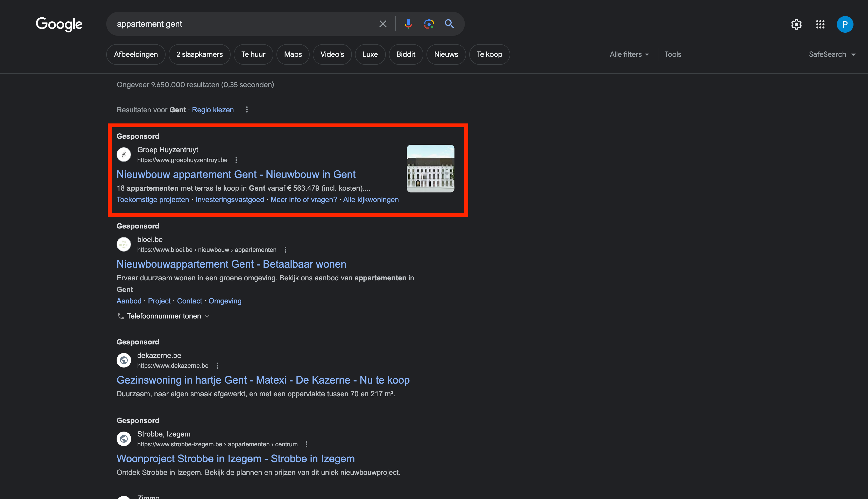
Task: Select the Te huur filter chip
Action: tap(253, 54)
